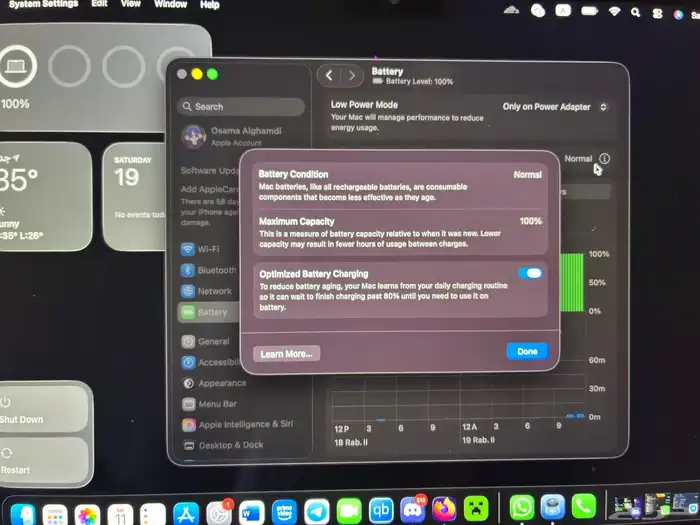
Task: Open Appearance settings in sidebar
Action: pyautogui.click(x=214, y=383)
